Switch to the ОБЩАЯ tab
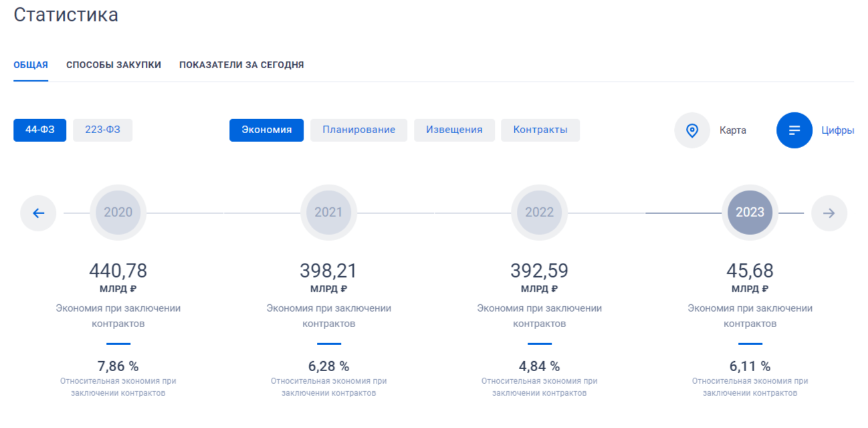This screenshot has width=868, height=428. 31,65
